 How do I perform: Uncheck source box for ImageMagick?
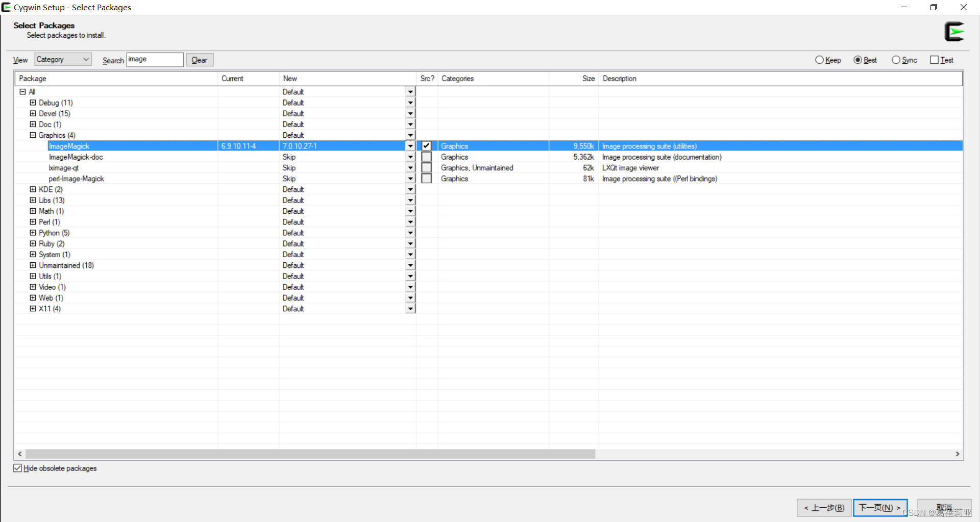coord(427,146)
